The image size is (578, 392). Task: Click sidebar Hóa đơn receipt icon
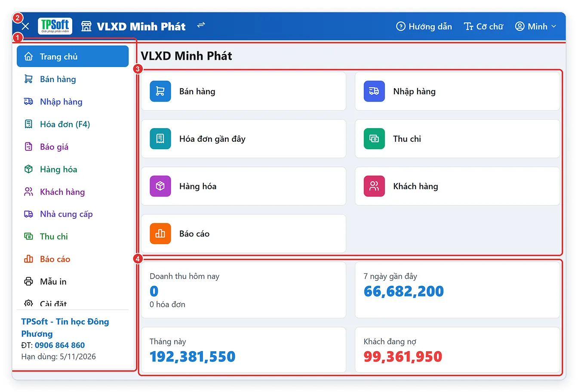coord(28,124)
